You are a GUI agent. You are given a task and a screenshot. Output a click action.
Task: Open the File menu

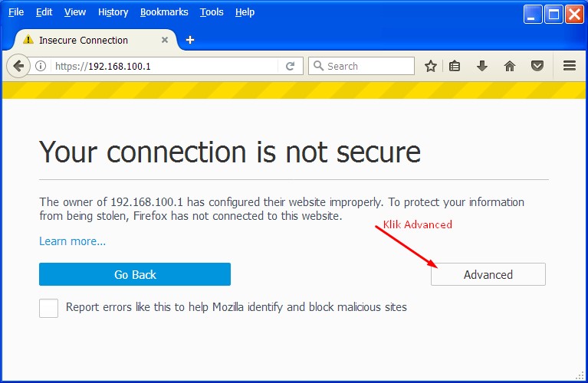15,12
